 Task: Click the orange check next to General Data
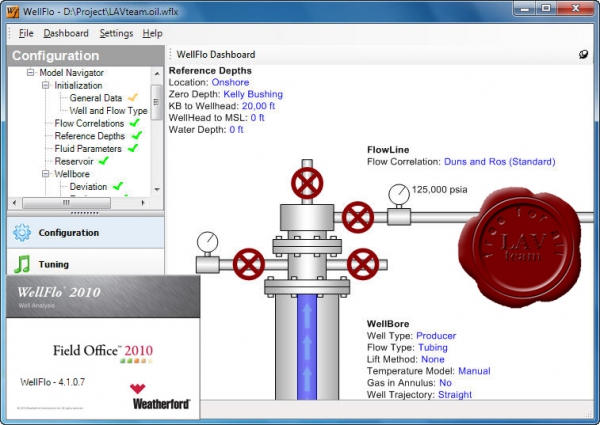click(x=133, y=98)
